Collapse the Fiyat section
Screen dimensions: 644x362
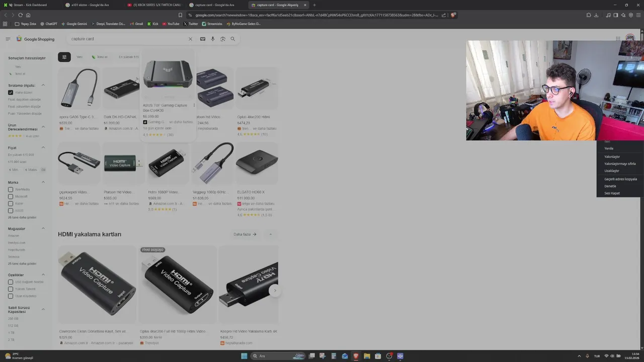pos(43,148)
